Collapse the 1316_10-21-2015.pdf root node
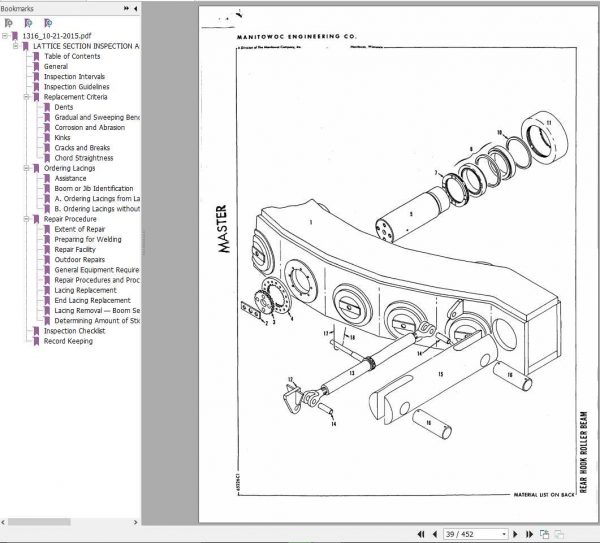Screen dimensions: 600x543 click(x=5, y=36)
